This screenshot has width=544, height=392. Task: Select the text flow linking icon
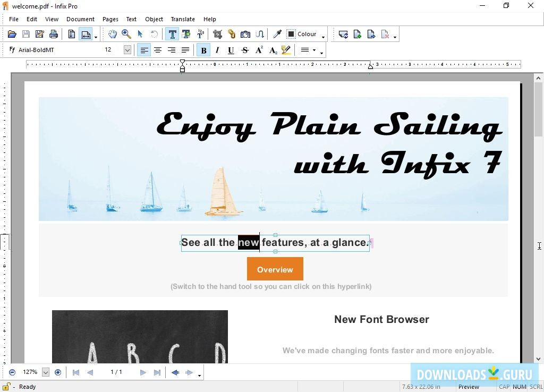260,34
